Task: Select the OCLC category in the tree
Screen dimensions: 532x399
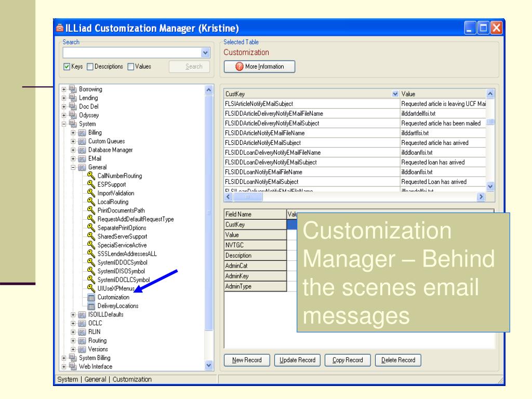Action: coord(95,323)
